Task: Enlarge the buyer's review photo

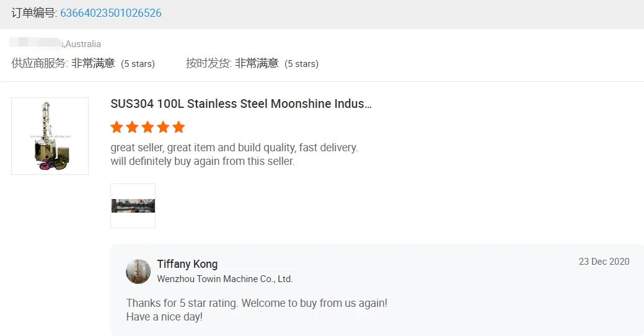Action: [133, 206]
